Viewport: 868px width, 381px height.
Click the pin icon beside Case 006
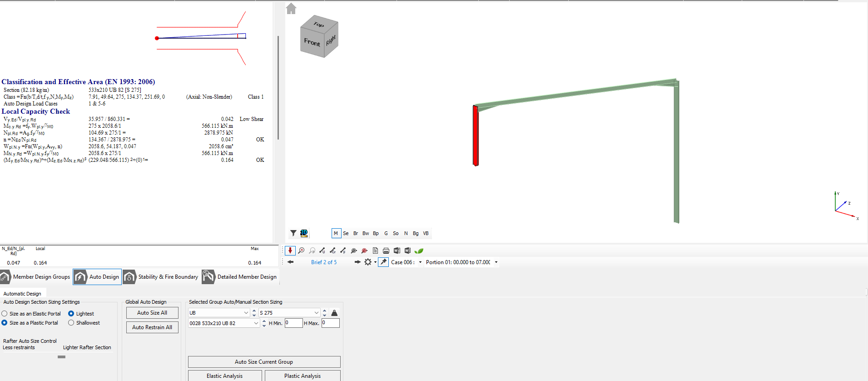pos(383,262)
